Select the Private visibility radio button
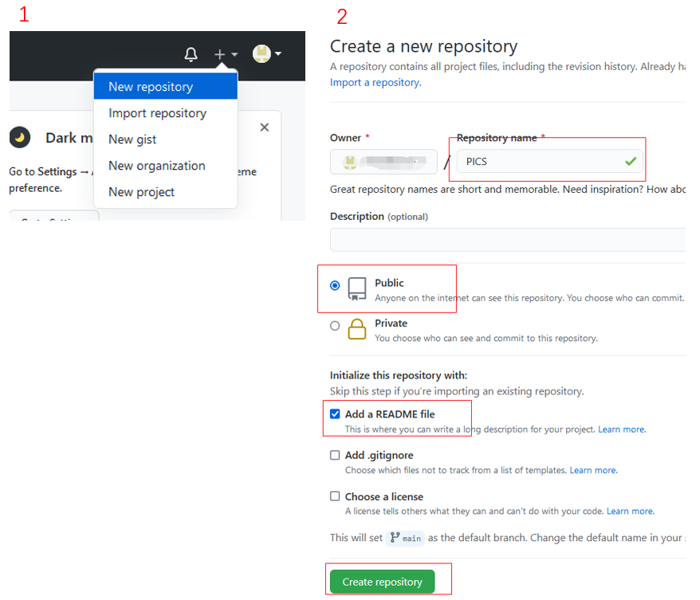700x600 pixels. [x=335, y=326]
